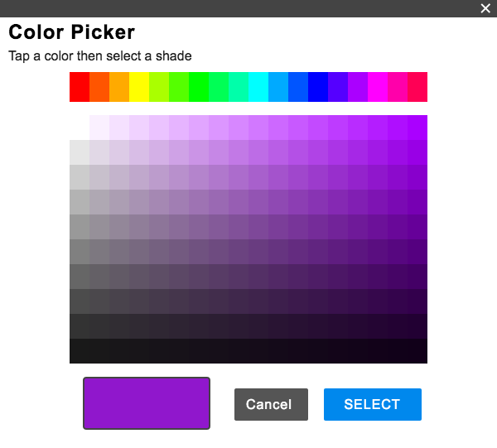
Task: Click the Cancel button
Action: (271, 404)
